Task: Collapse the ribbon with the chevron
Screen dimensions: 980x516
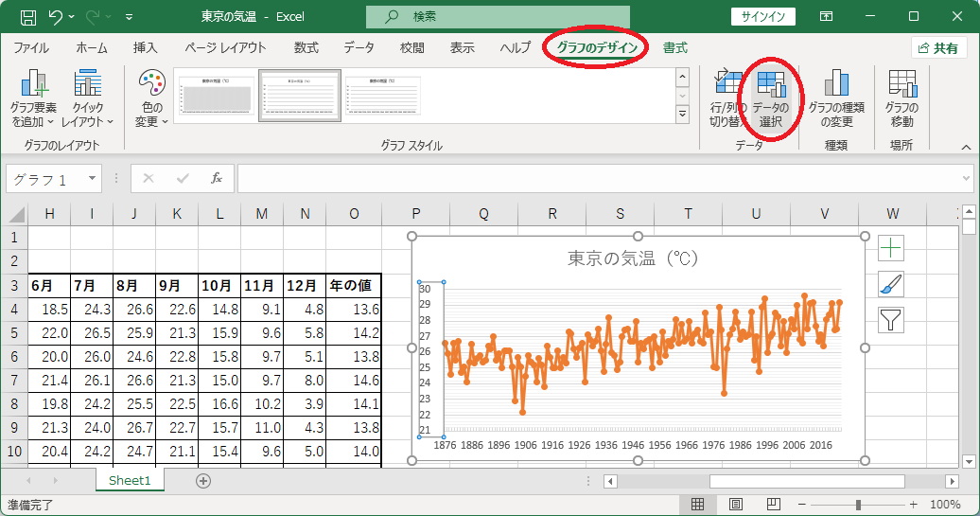Action: coord(966,147)
